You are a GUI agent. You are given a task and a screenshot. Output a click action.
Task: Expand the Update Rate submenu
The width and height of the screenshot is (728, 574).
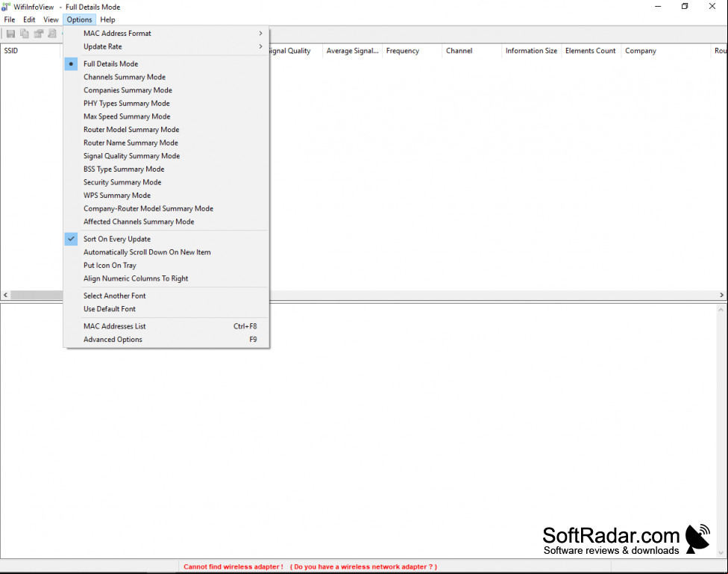point(166,46)
